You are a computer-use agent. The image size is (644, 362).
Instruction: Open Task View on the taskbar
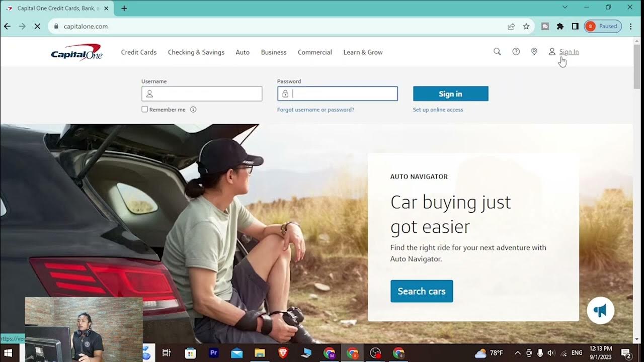tap(167, 353)
